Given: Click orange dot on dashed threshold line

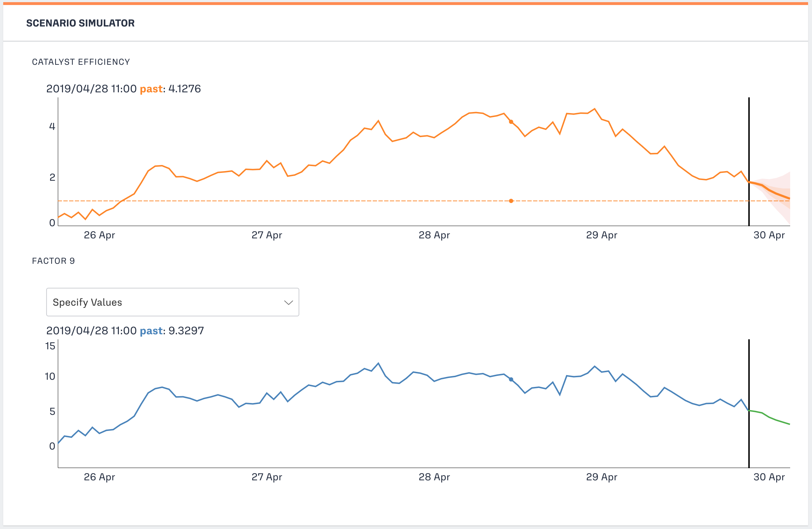Looking at the screenshot, I should point(511,201).
